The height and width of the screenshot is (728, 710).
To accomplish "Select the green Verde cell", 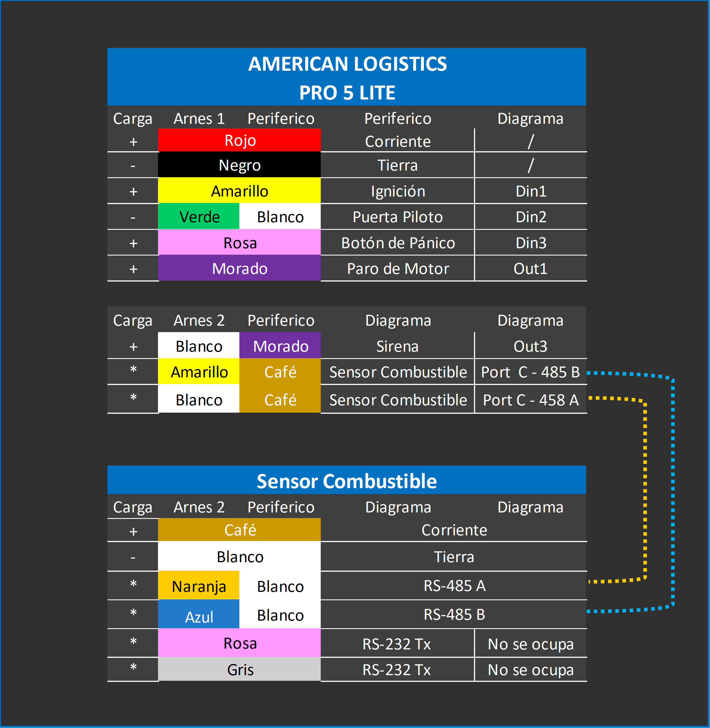I will click(199, 217).
